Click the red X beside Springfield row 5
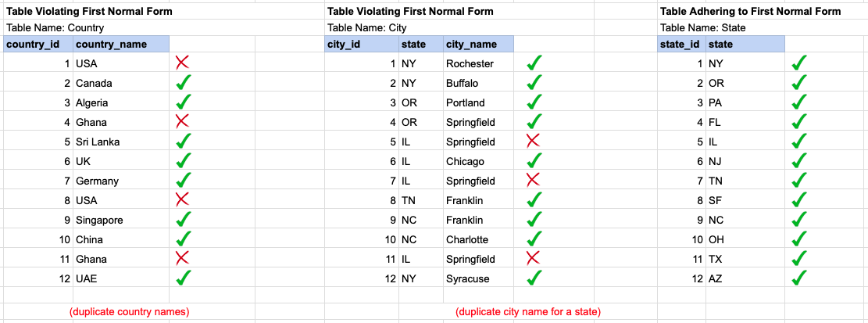The image size is (868, 323). tap(533, 141)
